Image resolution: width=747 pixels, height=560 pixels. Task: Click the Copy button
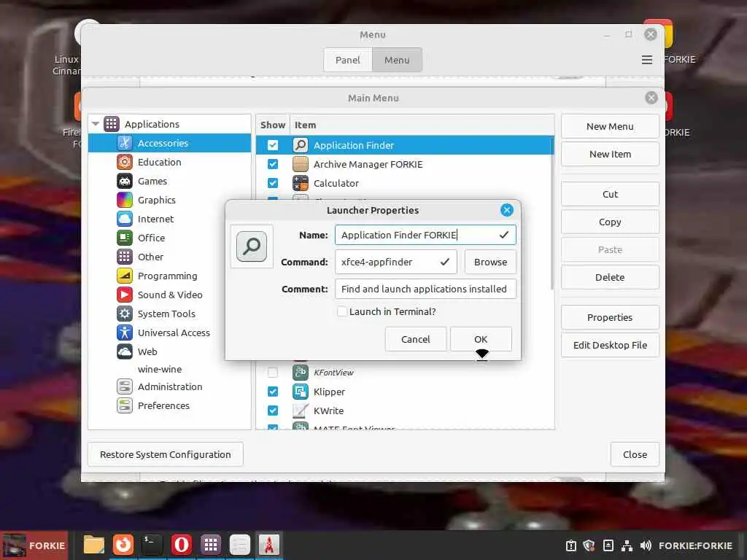[x=610, y=222]
